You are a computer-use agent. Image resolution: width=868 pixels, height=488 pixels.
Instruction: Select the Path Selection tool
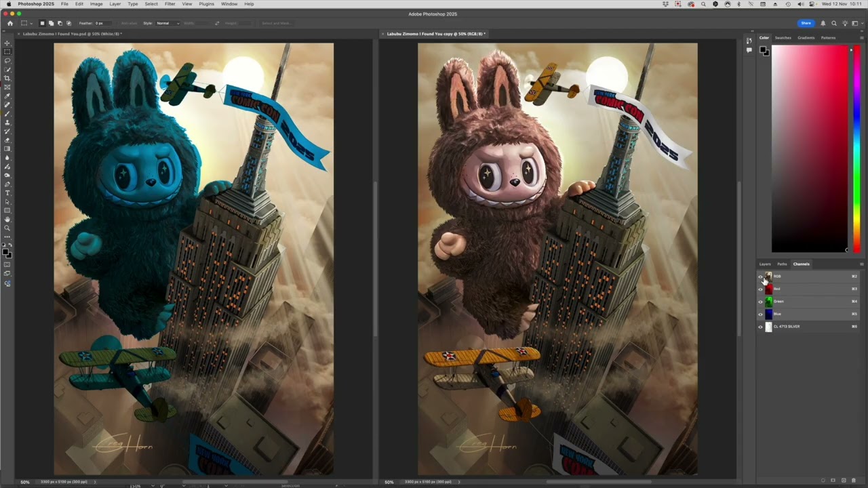coord(7,201)
